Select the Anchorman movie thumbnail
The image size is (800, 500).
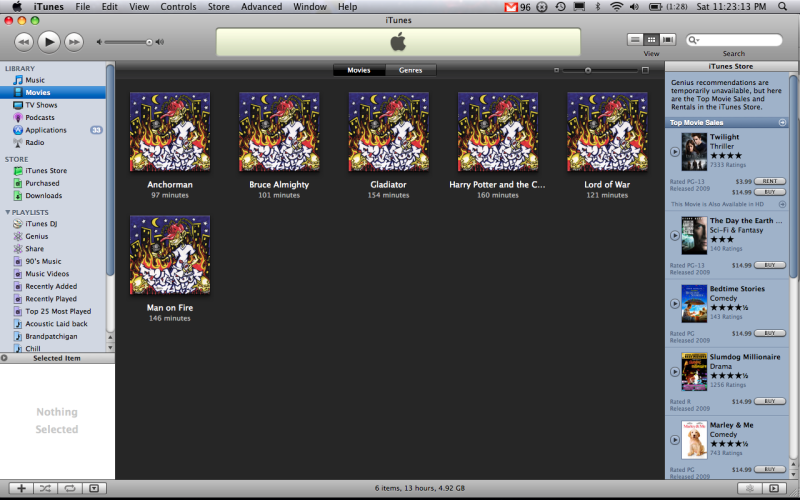coord(170,132)
